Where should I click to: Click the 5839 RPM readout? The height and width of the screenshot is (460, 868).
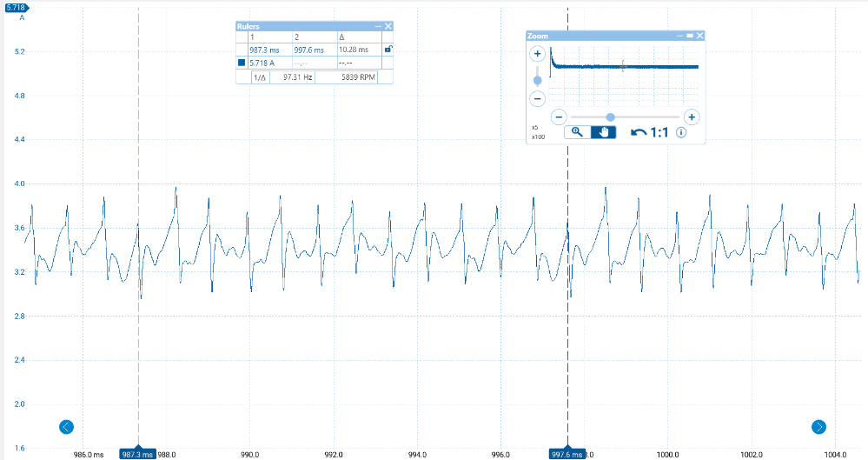353,77
